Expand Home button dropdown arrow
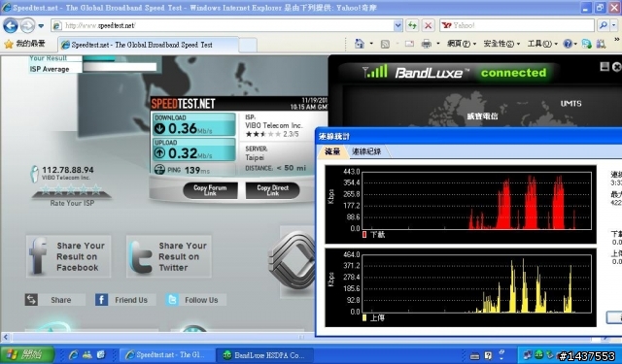 pos(371,44)
